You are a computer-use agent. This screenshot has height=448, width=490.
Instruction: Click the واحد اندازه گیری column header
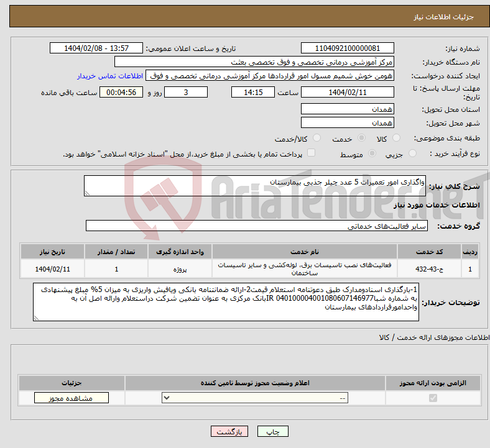pyautogui.click(x=180, y=252)
